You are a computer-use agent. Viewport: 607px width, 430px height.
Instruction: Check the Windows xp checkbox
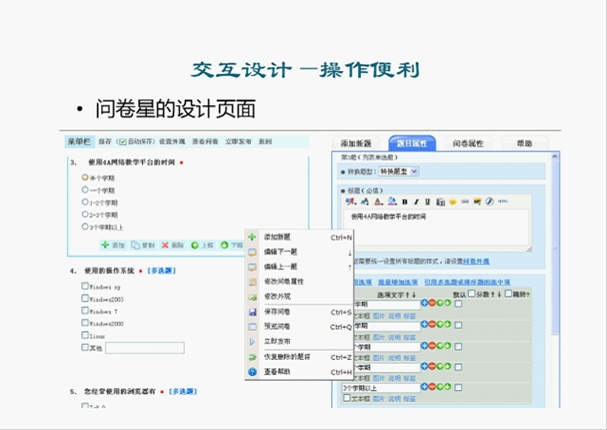pos(85,286)
